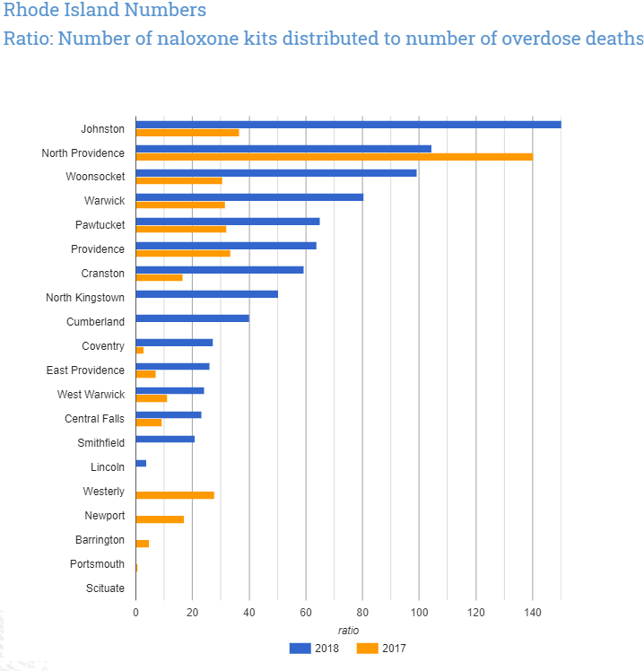The image size is (644, 671).
Task: Click the '60' x-axis tick label
Action: [x=306, y=613]
